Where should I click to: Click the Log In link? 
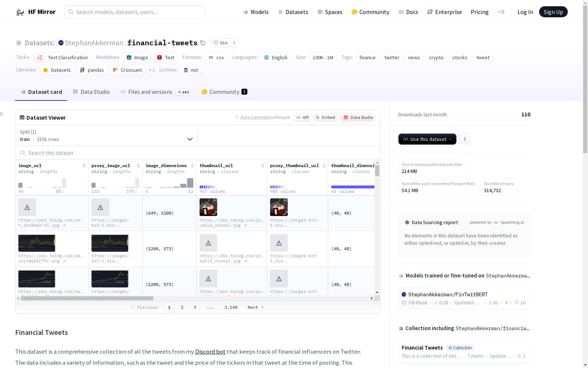pos(525,12)
